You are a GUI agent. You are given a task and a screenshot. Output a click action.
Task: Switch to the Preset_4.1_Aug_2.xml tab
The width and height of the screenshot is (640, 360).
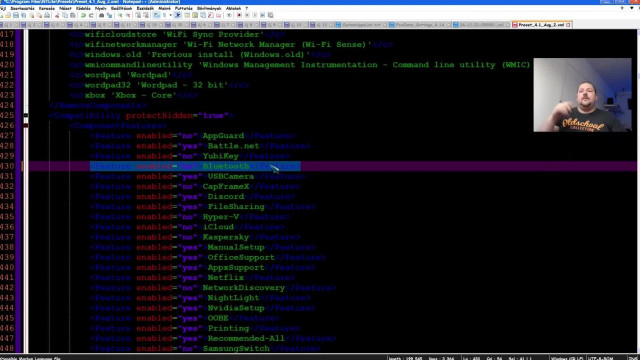[542, 25]
